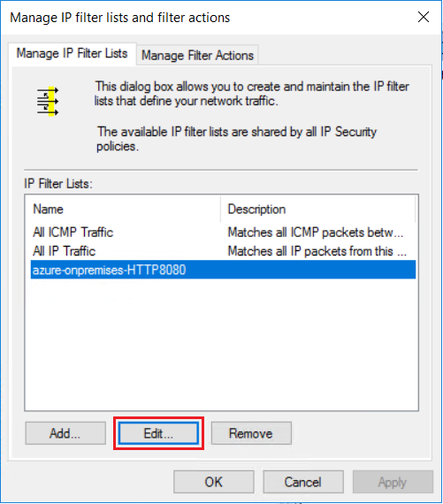
Task: Cancel the dialog changes
Action: point(303,482)
